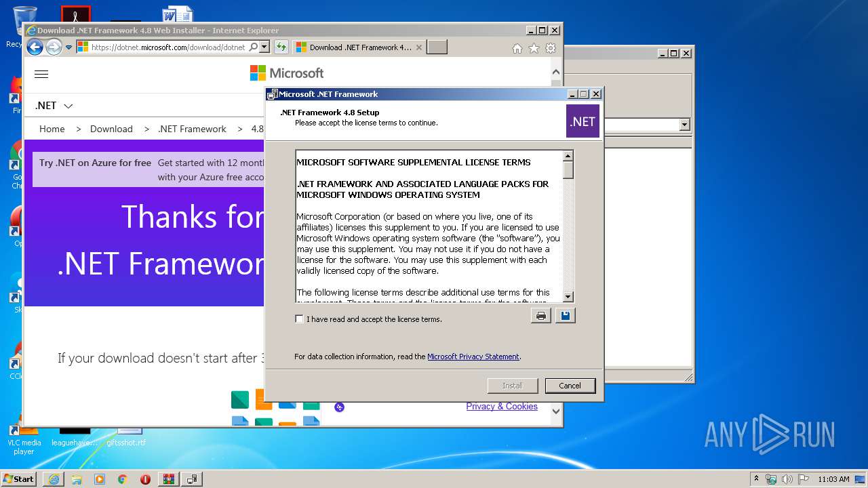The height and width of the screenshot is (488, 868).
Task: Open Google Chrome from taskbar
Action: coord(122,479)
